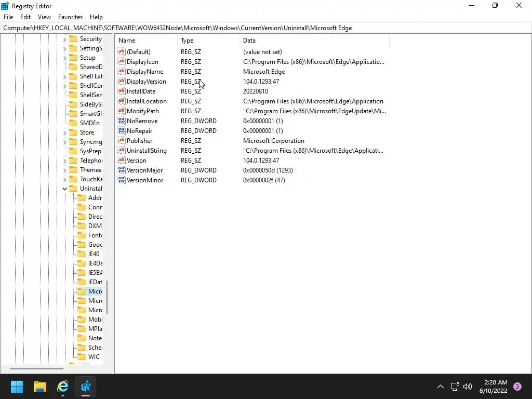Open notification center badge
532x399 pixels.
tap(517, 387)
